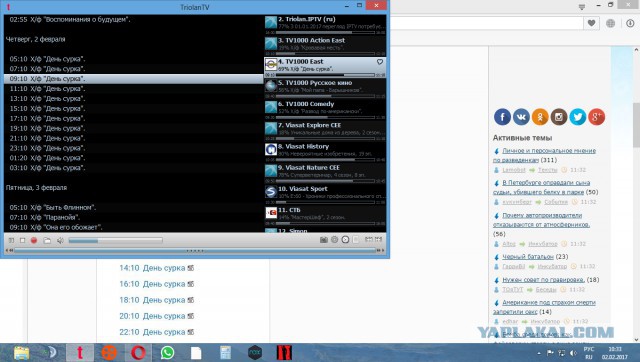The height and width of the screenshot is (362, 640).
Task: Click the leftmost control icon in TriolanTV toolbar
Action: [11, 240]
